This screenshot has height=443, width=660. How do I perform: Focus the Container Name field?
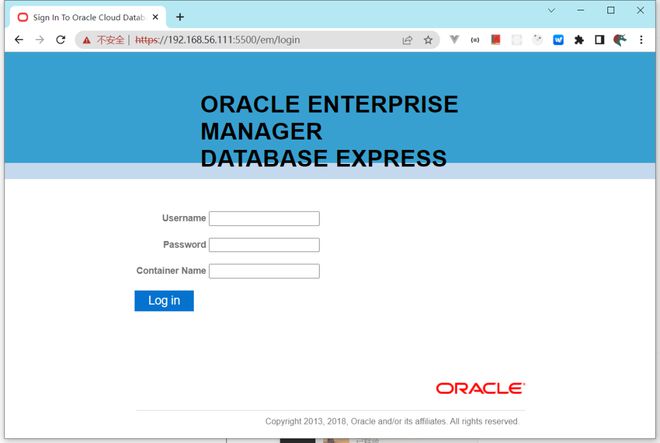(264, 271)
